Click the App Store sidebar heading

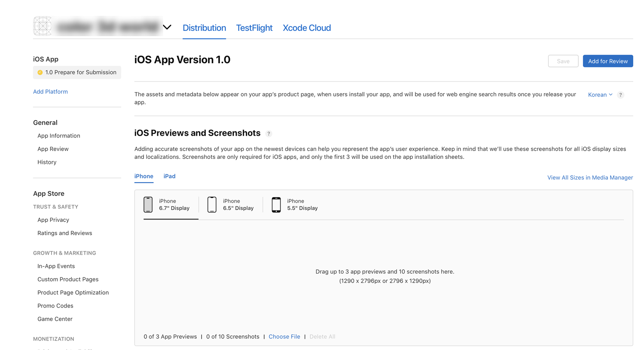pos(49,194)
